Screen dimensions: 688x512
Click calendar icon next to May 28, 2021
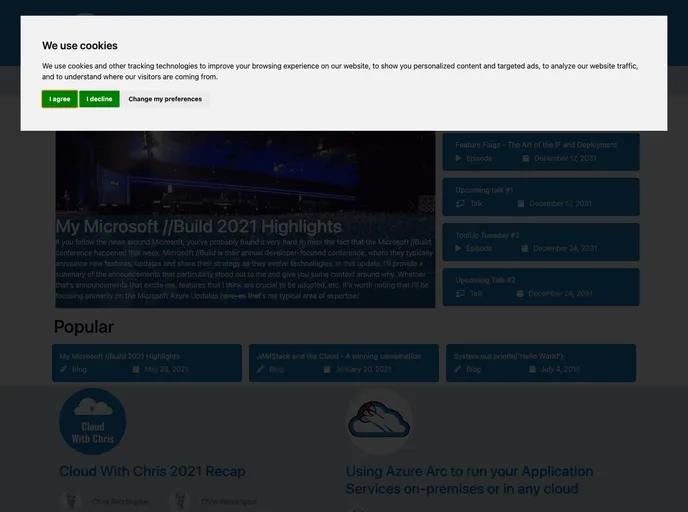(136, 369)
